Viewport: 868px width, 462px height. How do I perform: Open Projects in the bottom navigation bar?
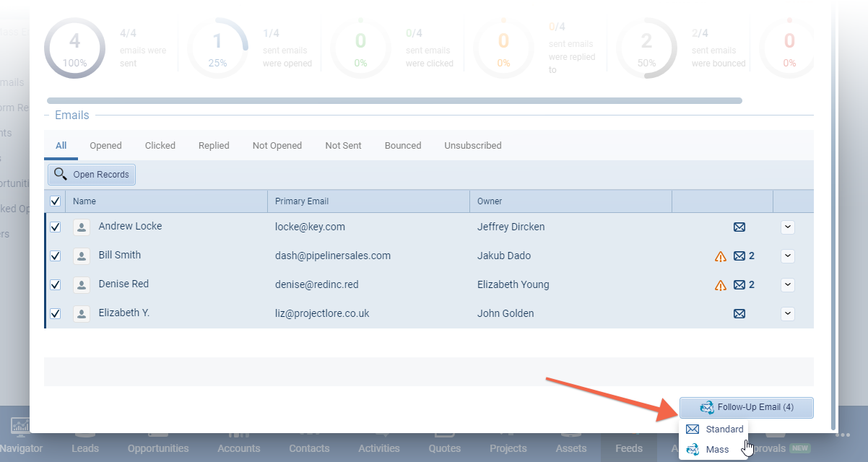point(508,448)
